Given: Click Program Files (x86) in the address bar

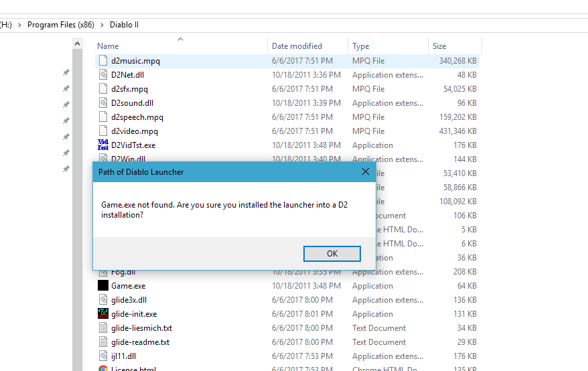Looking at the screenshot, I should [61, 25].
